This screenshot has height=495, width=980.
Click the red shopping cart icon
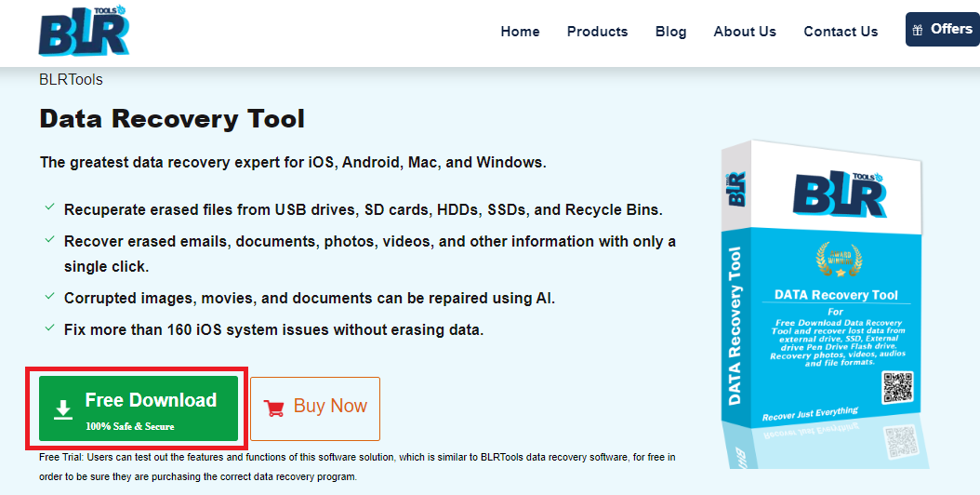point(273,408)
